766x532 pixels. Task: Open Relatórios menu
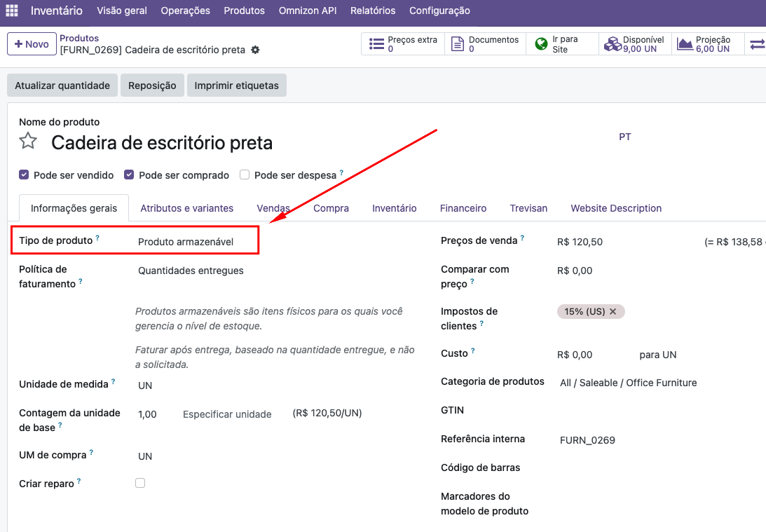coord(373,11)
